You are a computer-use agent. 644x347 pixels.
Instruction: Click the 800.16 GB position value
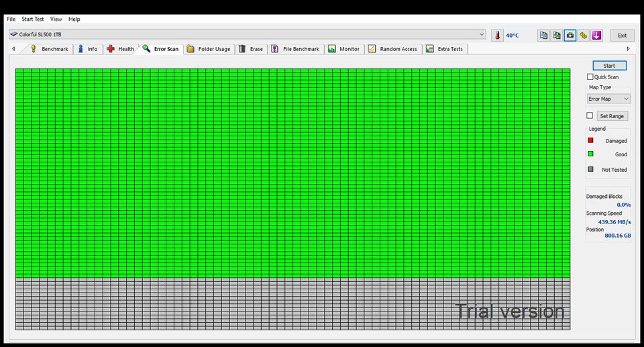coord(618,236)
